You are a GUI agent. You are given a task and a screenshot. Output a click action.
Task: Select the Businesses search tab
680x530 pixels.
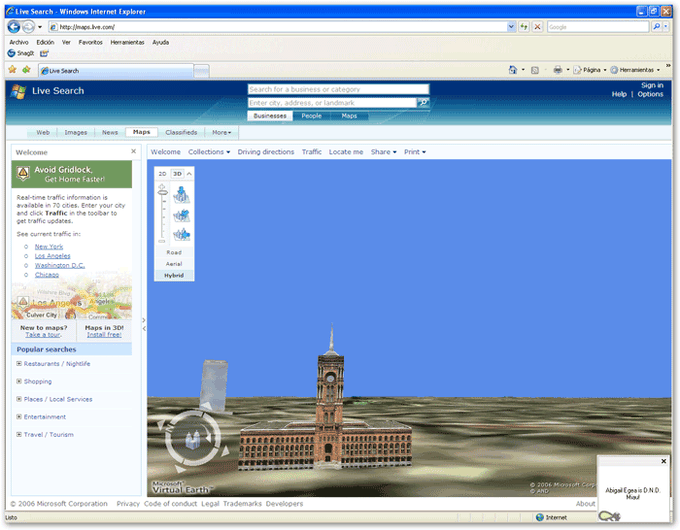270,116
